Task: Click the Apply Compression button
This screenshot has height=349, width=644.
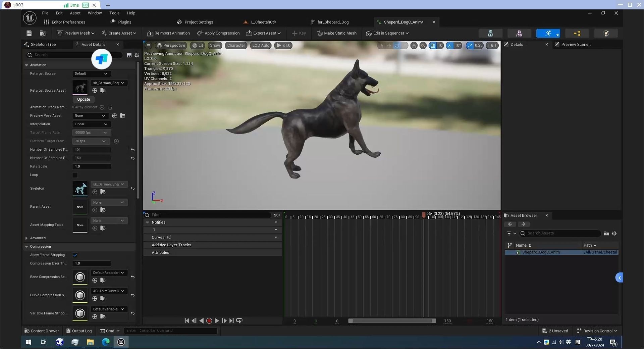Action: [218, 33]
